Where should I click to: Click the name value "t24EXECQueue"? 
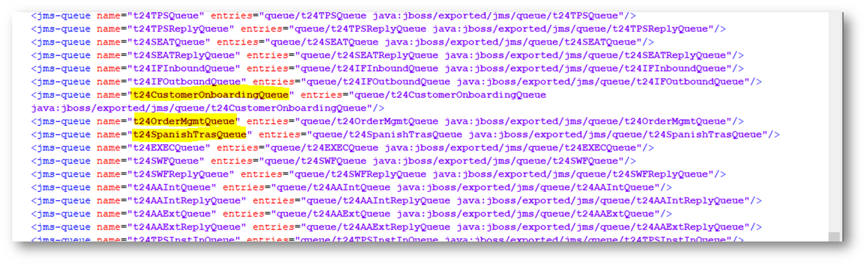pyautogui.click(x=169, y=148)
